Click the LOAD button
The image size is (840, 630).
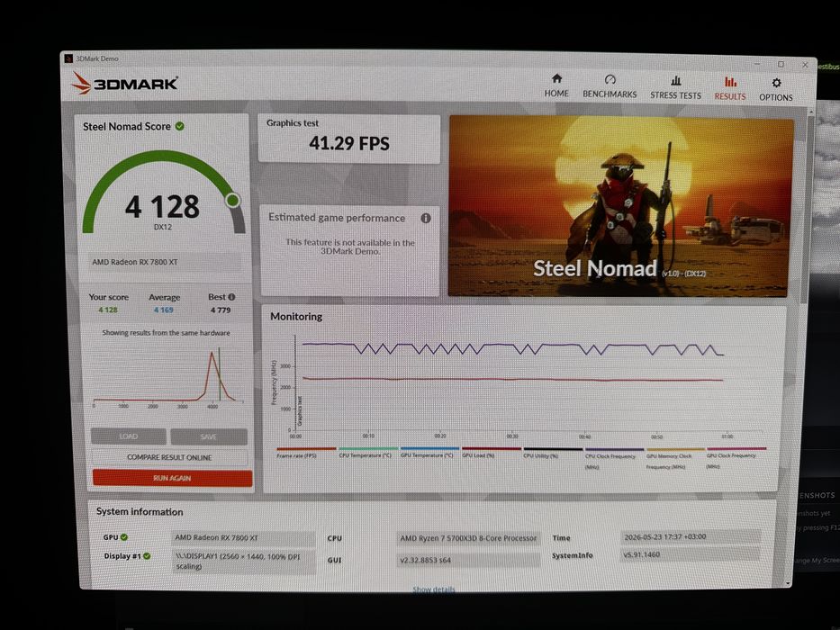coord(128,436)
